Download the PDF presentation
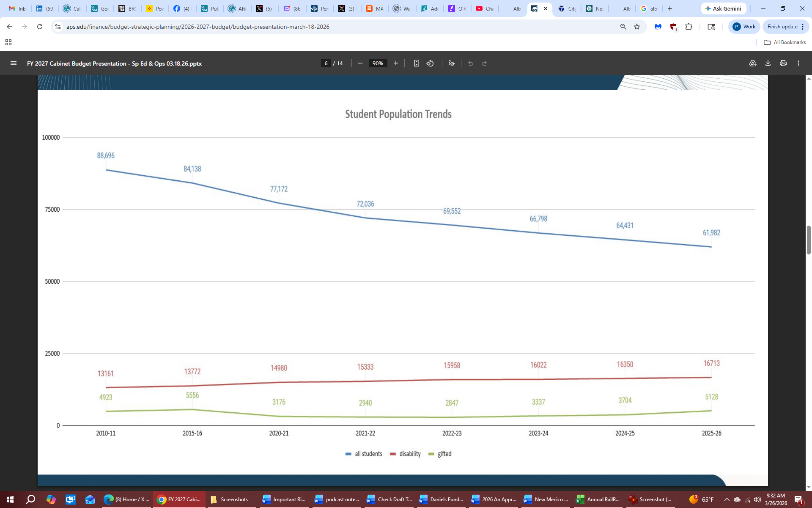Screen dimensions: 812x508 [x=768, y=63]
